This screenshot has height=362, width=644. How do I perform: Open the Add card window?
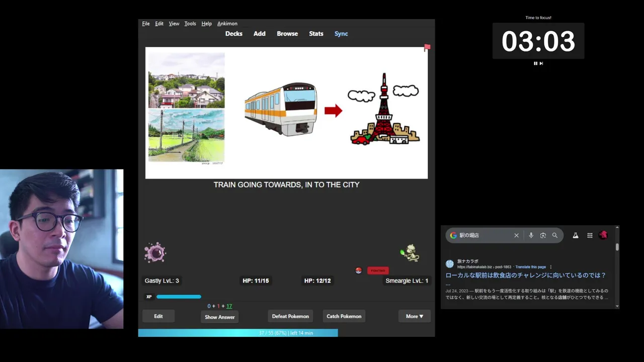(259, 34)
